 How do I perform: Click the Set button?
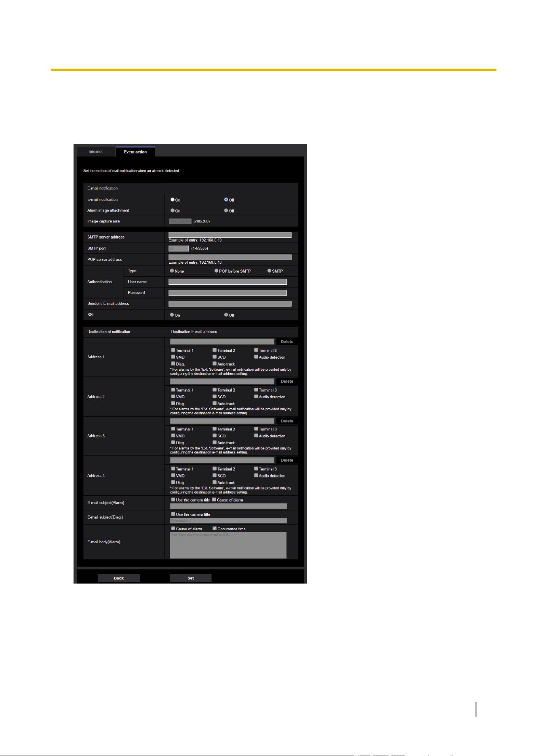tap(191, 578)
